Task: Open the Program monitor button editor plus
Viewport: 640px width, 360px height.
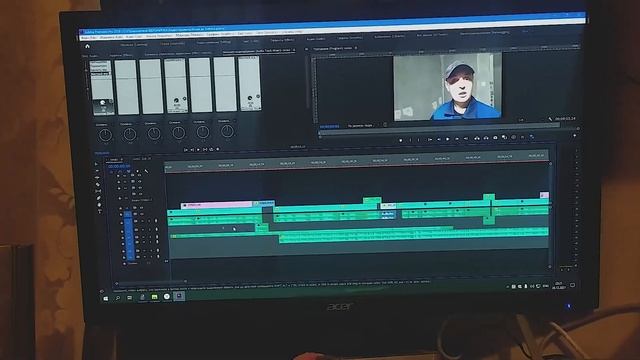Action: (x=575, y=136)
